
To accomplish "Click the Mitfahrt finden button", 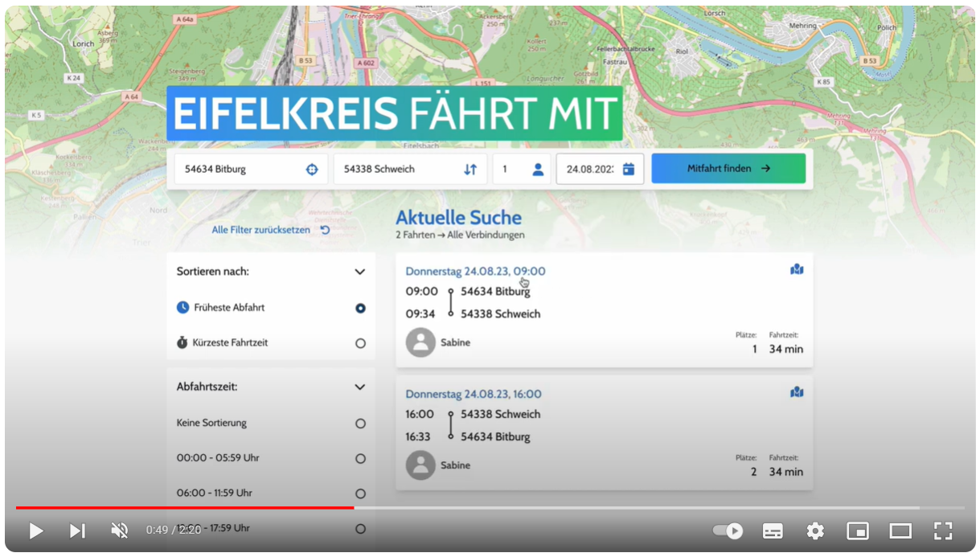I will 728,169.
